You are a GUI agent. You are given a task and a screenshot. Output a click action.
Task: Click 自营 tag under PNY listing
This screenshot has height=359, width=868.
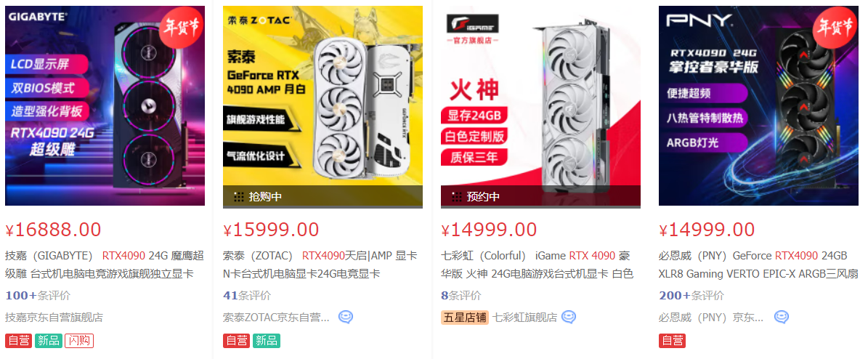(672, 341)
